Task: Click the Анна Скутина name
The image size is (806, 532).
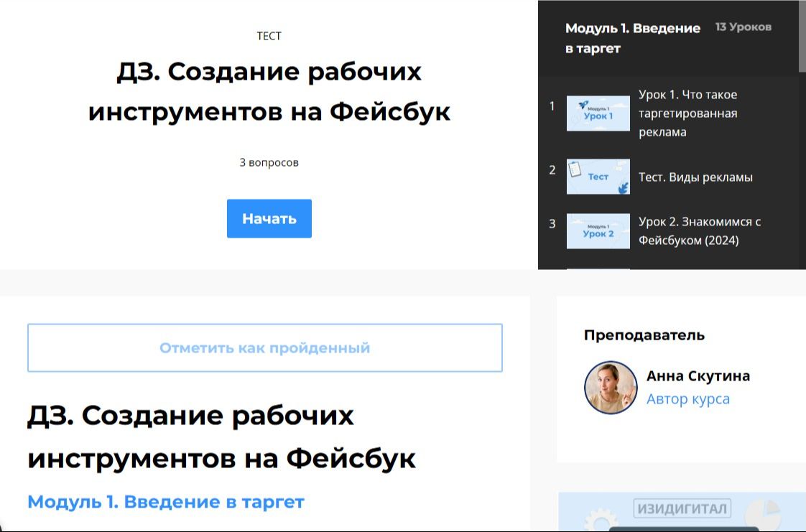Action: click(698, 376)
